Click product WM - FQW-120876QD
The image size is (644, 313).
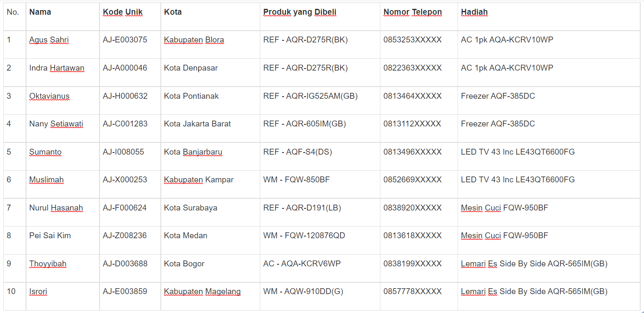click(304, 236)
